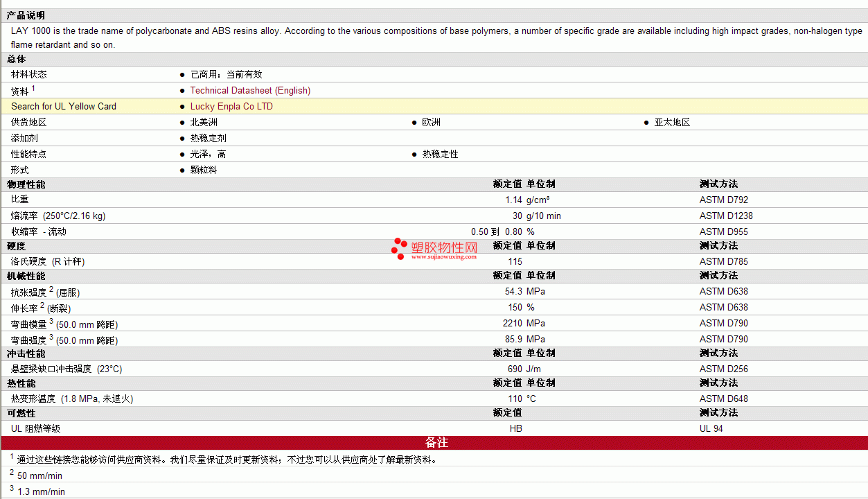Select the 抗张强度 (屈服) label
Image resolution: width=868 pixels, height=499 pixels.
click(x=46, y=292)
